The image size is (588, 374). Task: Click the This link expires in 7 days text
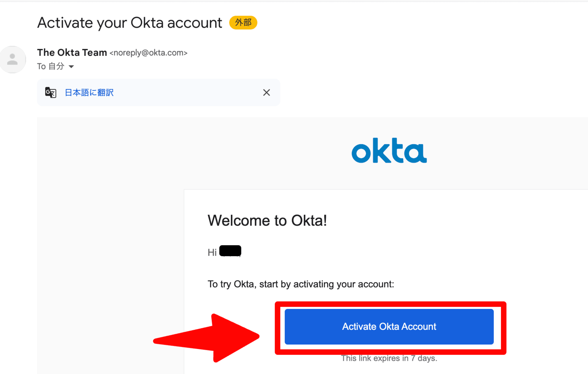click(x=389, y=358)
